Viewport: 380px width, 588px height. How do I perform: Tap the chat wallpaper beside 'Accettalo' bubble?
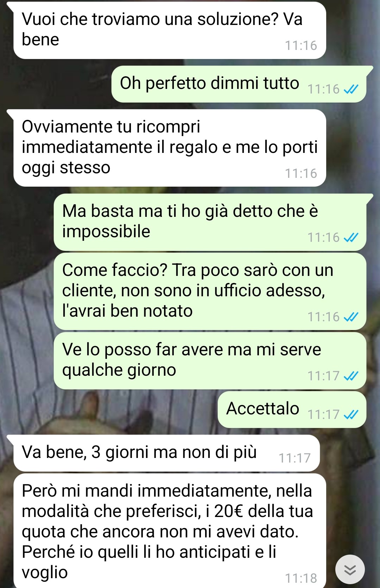coord(113,409)
